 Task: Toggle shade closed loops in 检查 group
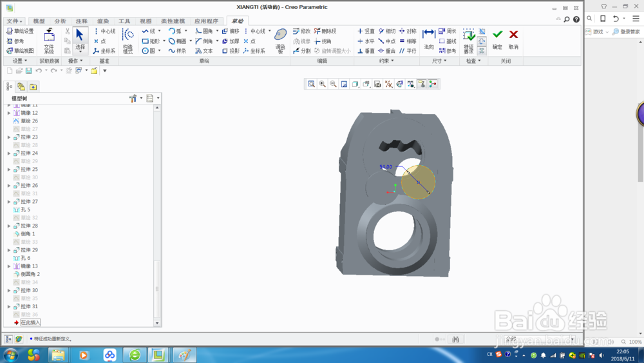click(x=482, y=51)
